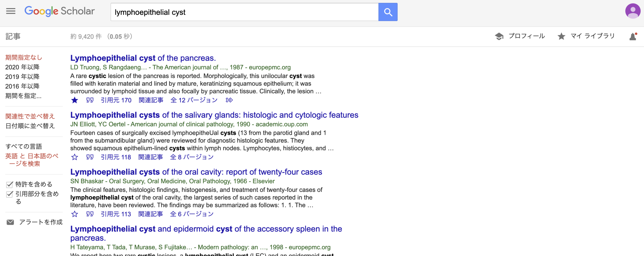Open the hamburger main menu
Screen dimensions: 644x256
click(x=11, y=11)
